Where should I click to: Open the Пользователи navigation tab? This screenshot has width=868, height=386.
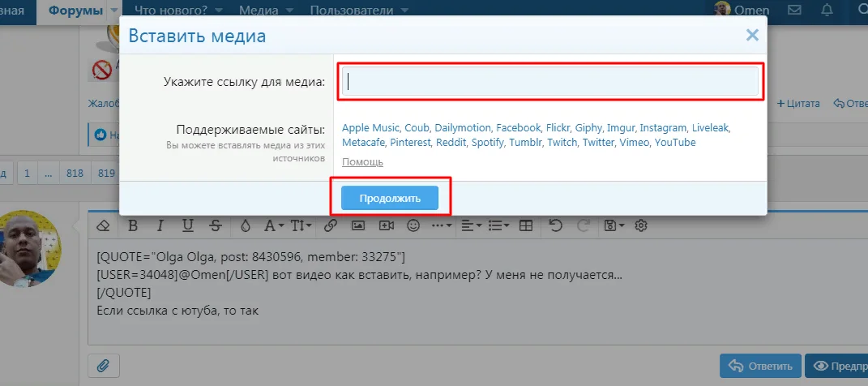[x=352, y=11]
